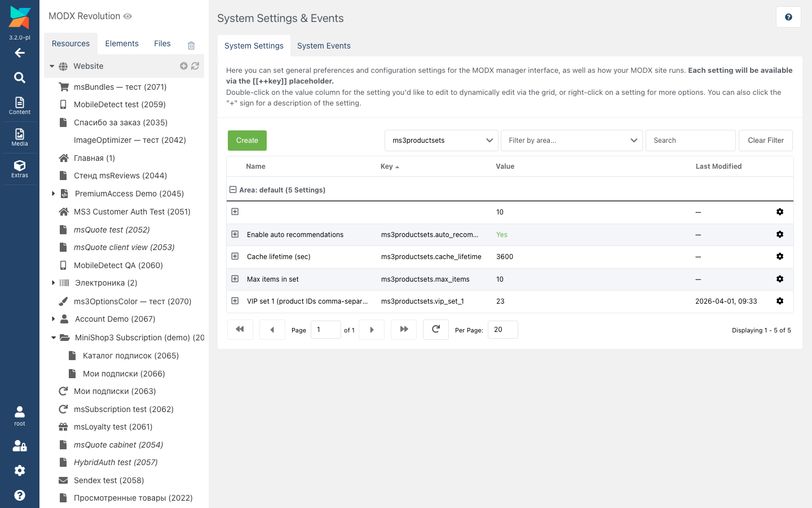
Task: Click the MODX logo icon
Action: [20, 17]
